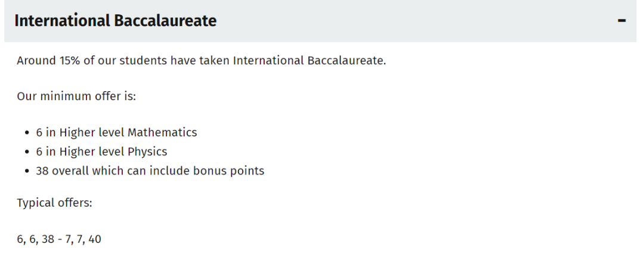Screen dimensions: 644x268
Task: Select the "6 in Higher level Mathematics" item
Action: point(116,132)
